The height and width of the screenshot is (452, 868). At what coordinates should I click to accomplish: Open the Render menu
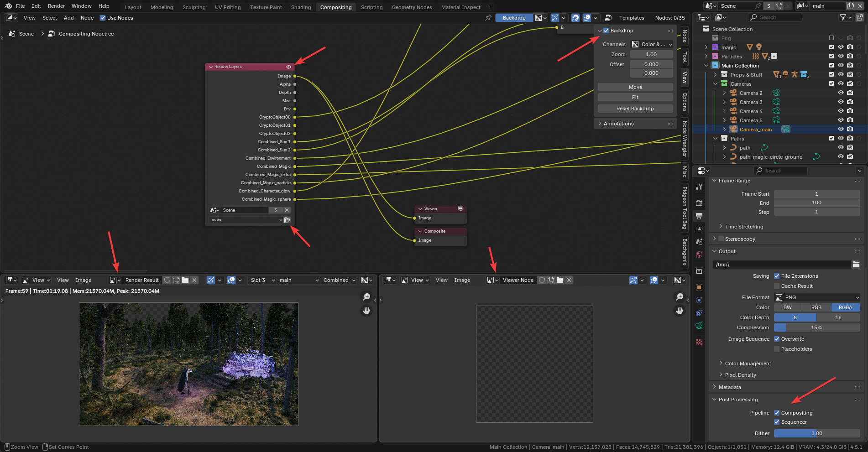point(56,6)
